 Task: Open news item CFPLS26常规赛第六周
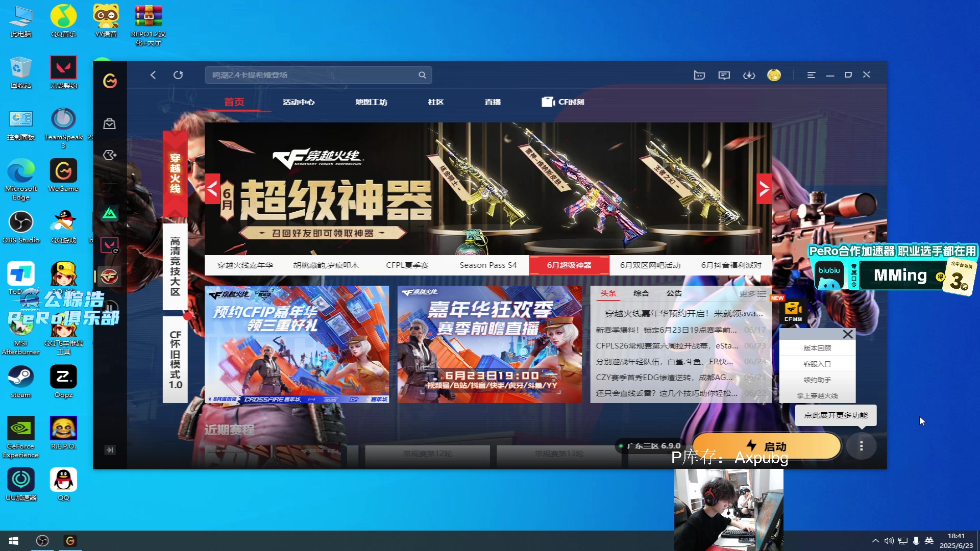coord(667,346)
